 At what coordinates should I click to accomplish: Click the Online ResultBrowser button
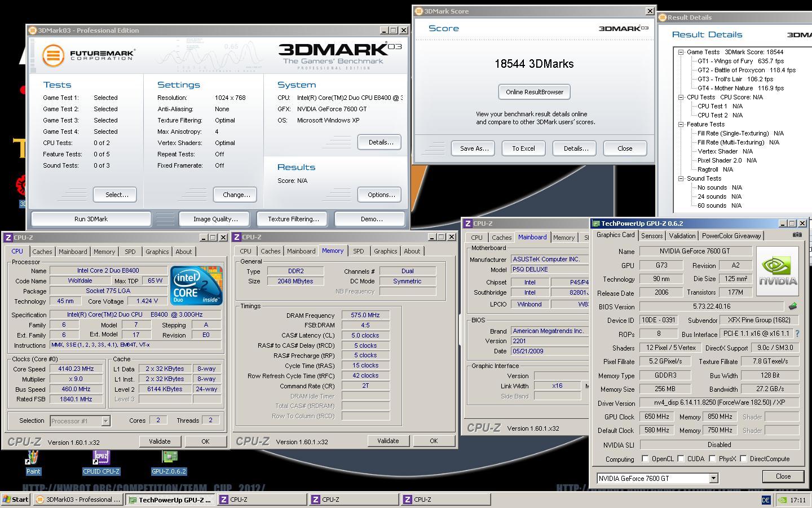(535, 92)
